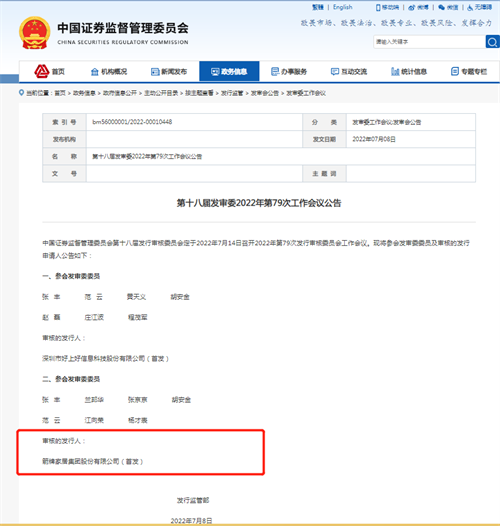Click the 办事服务 service icon

[275, 71]
